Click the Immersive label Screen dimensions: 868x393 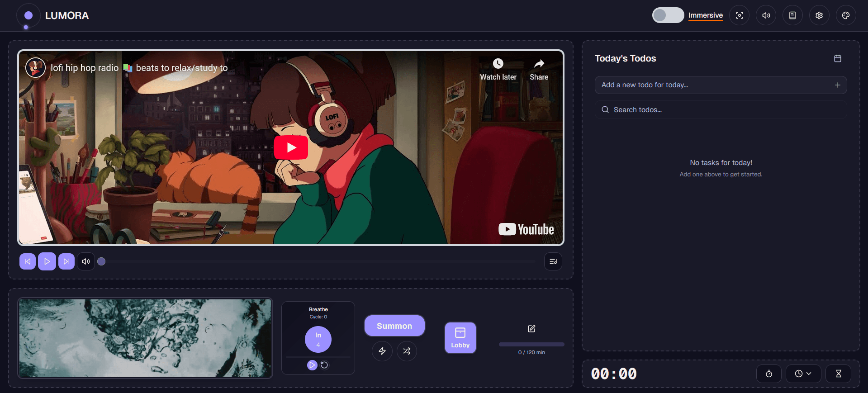705,15
